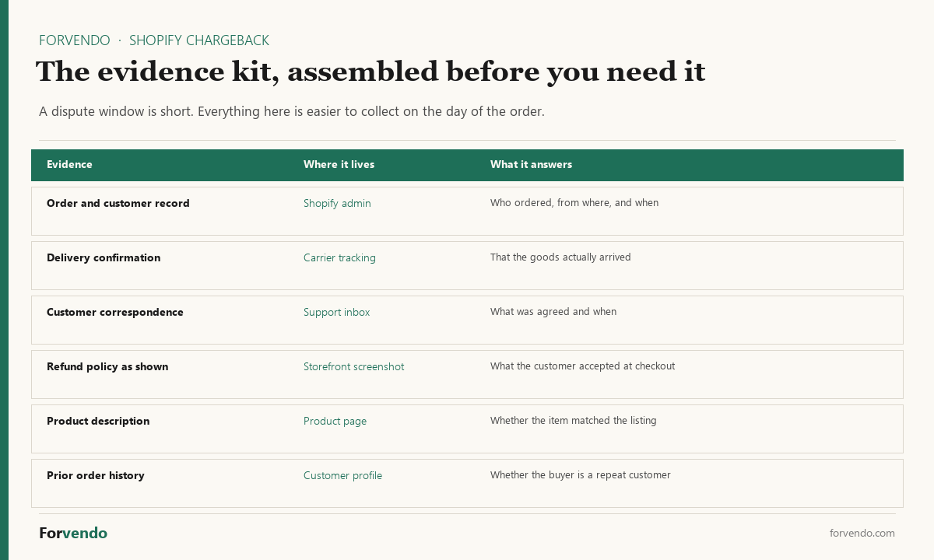Select the 'Product description' row label
Image resolution: width=934 pixels, height=560 pixels.
point(98,421)
